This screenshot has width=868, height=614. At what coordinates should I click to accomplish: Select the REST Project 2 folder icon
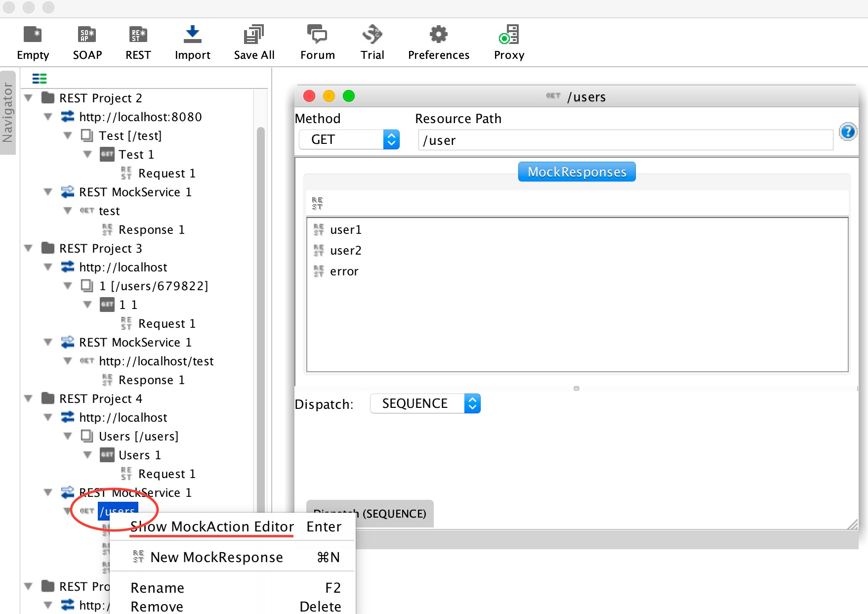click(48, 97)
